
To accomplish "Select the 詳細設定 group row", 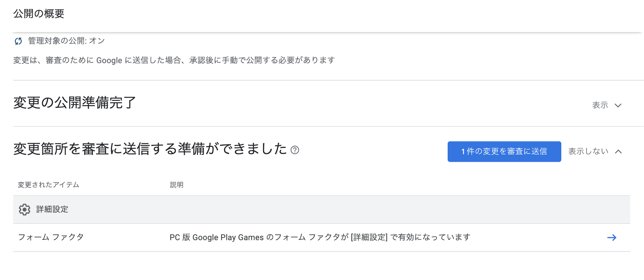I will [x=52, y=209].
